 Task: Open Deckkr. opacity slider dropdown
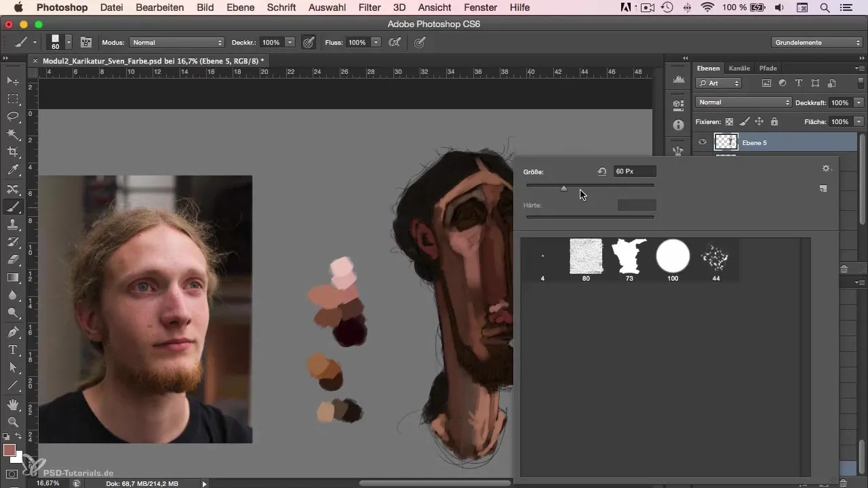(290, 42)
